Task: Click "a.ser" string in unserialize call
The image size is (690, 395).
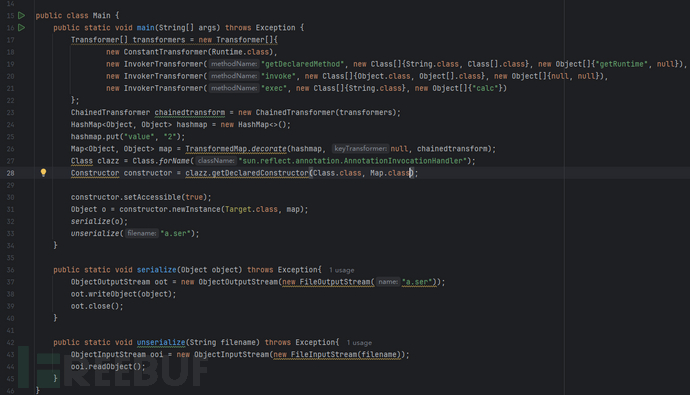Action: (x=175, y=234)
